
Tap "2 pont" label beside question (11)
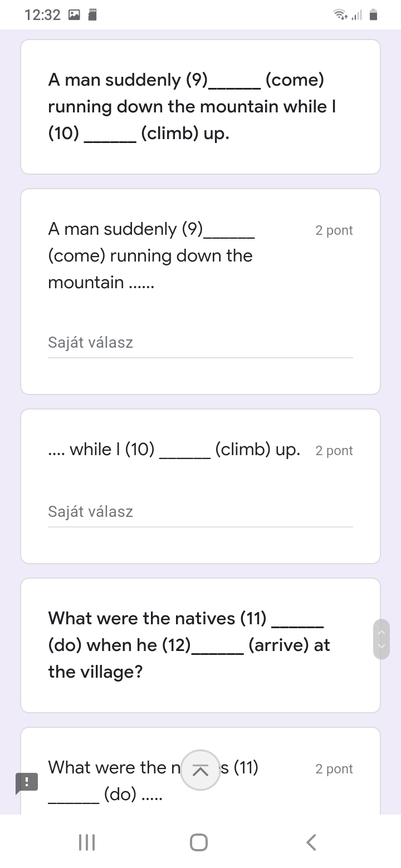coord(334,769)
